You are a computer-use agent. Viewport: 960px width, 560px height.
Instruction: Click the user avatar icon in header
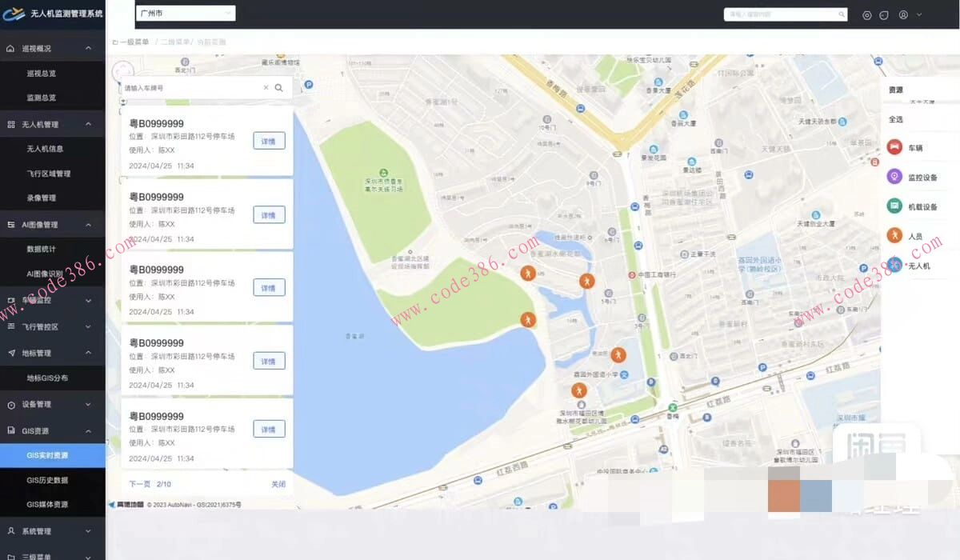click(x=904, y=14)
